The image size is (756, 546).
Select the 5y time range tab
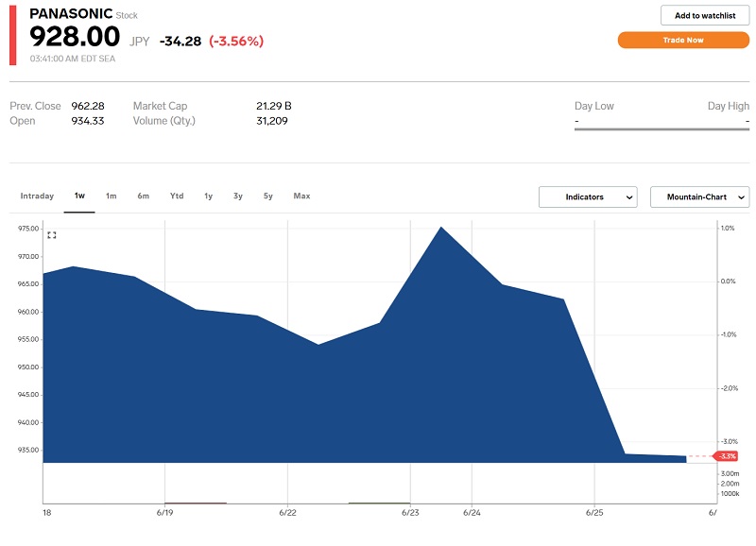click(x=268, y=196)
